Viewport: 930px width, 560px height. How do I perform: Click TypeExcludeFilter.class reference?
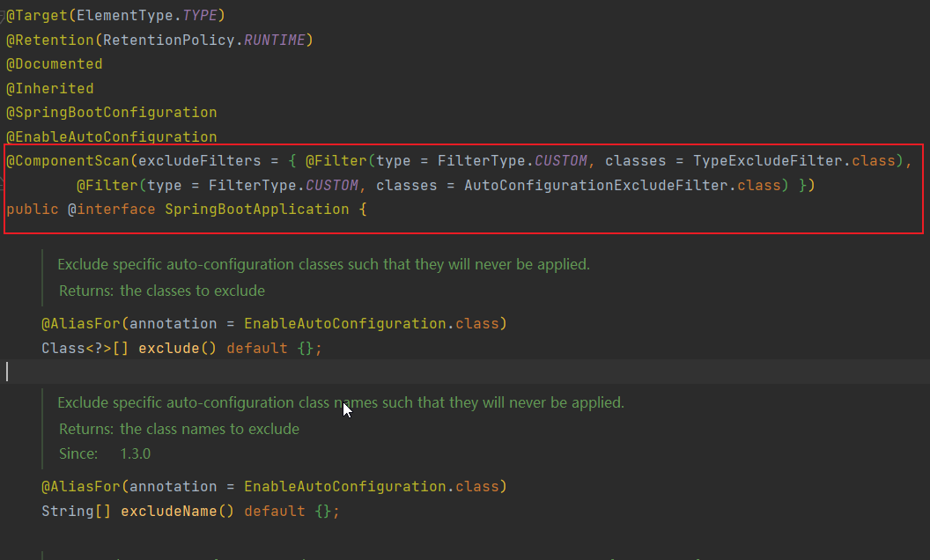[x=794, y=161]
